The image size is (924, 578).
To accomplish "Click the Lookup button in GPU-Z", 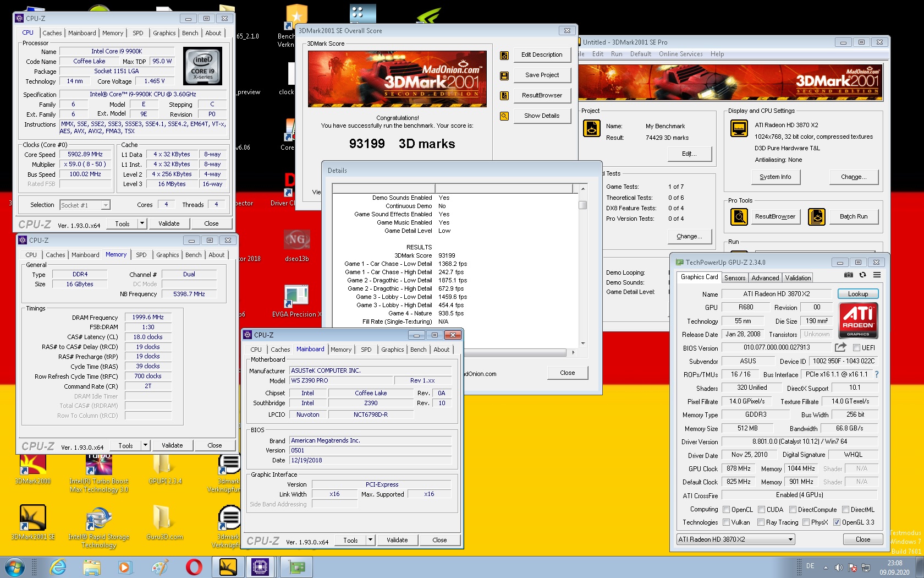I will 858,294.
